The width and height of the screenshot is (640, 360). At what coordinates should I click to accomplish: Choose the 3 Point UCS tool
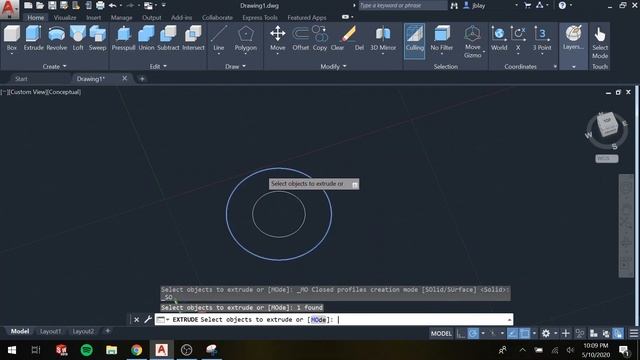542,38
